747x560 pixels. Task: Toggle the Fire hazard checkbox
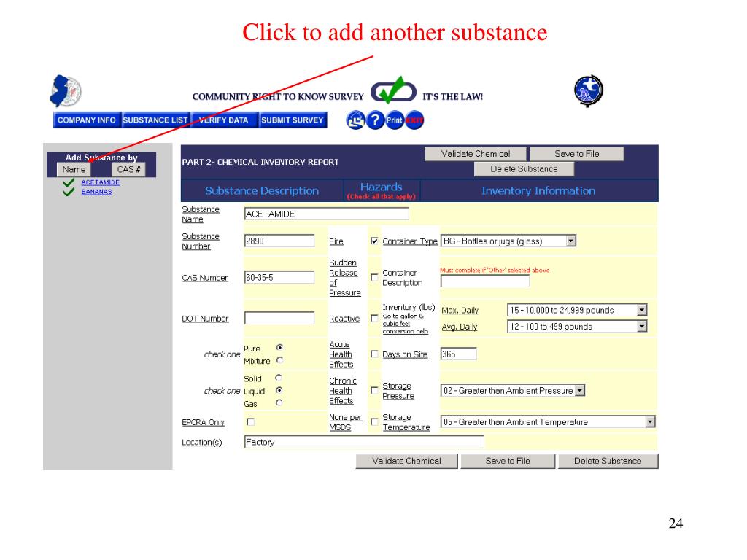click(x=374, y=241)
